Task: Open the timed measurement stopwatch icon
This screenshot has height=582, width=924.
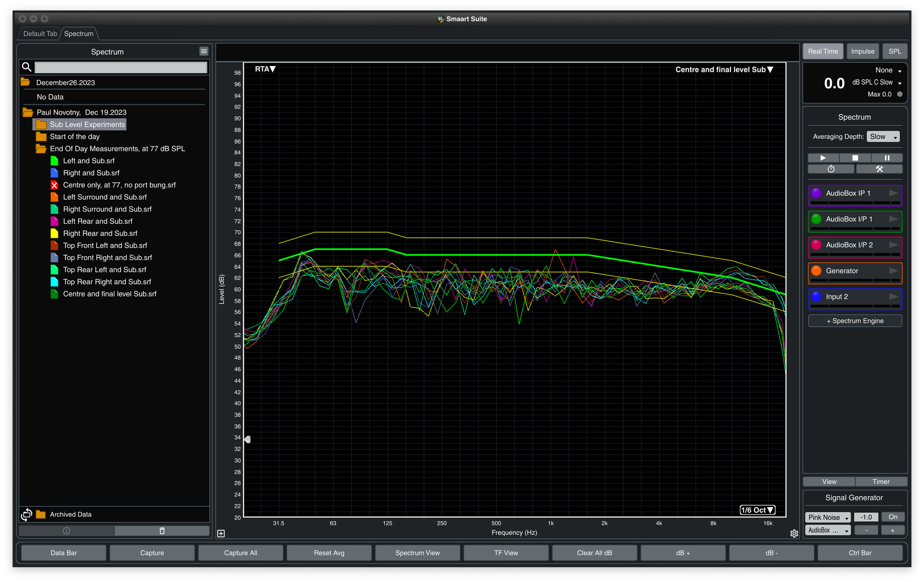Action: coord(831,169)
